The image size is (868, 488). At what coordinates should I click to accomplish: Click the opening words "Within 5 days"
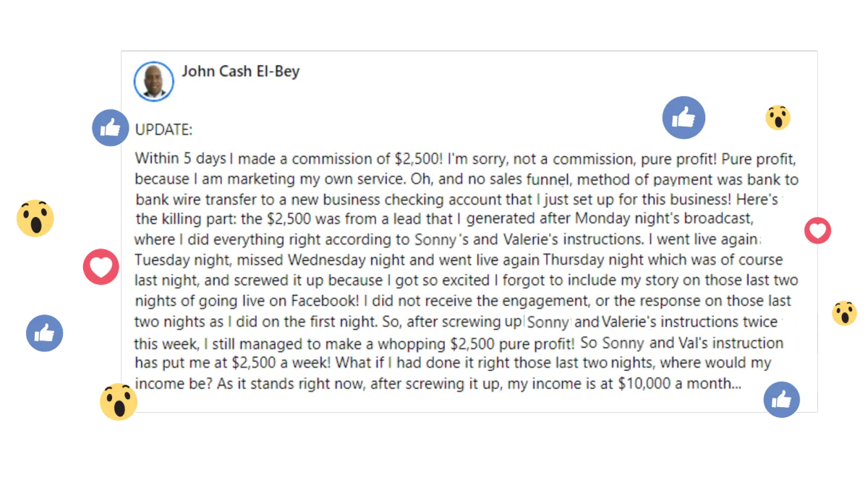(x=181, y=158)
